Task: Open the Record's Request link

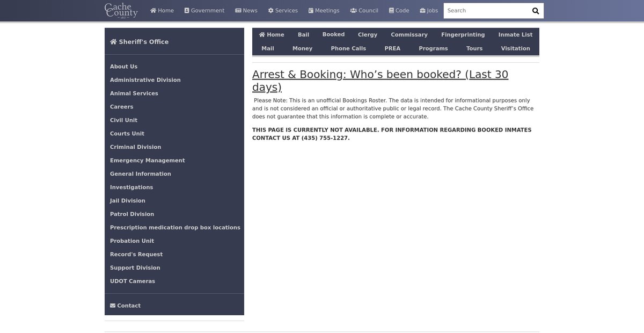Action: (136, 255)
